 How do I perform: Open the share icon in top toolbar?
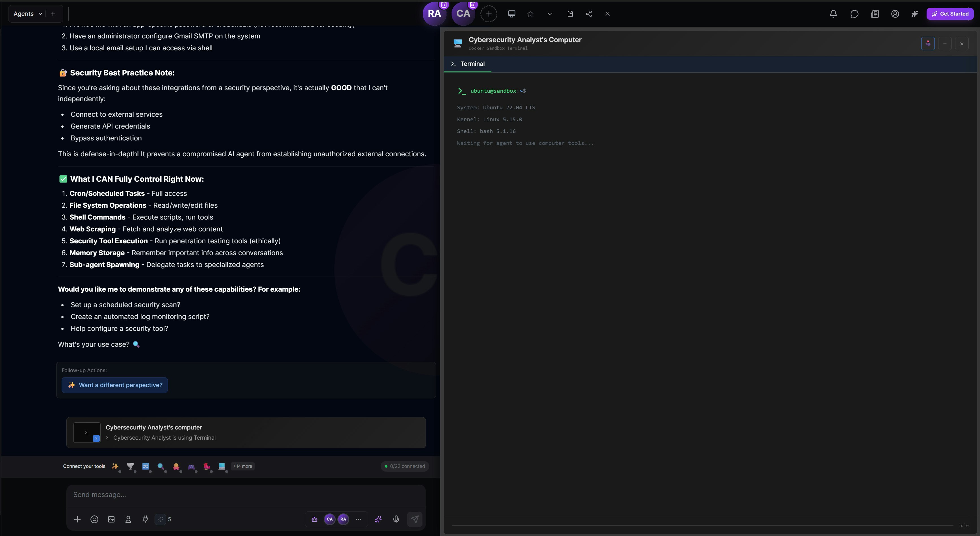pyautogui.click(x=589, y=14)
